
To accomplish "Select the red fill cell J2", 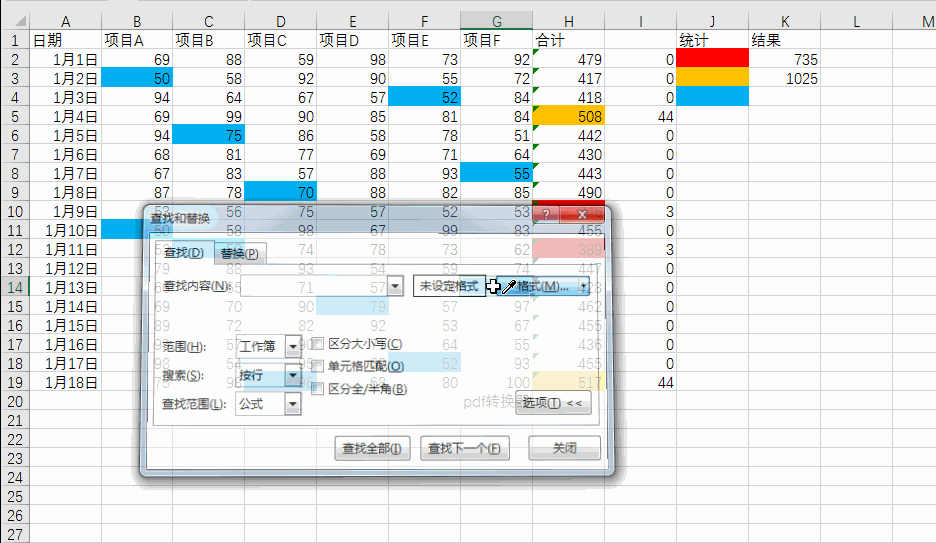I will click(712, 59).
